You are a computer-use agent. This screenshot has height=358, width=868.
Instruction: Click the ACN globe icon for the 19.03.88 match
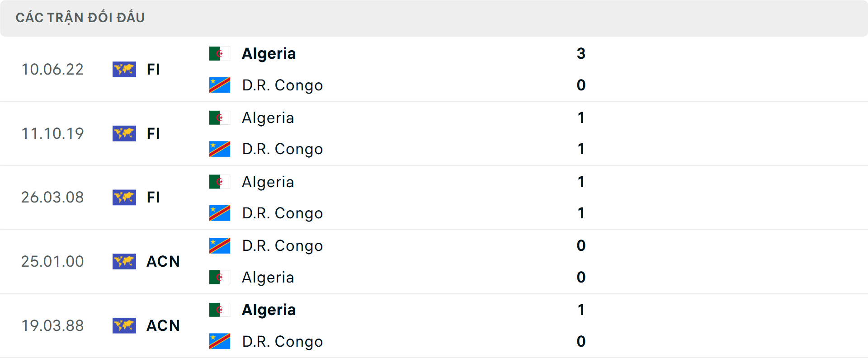(x=124, y=325)
